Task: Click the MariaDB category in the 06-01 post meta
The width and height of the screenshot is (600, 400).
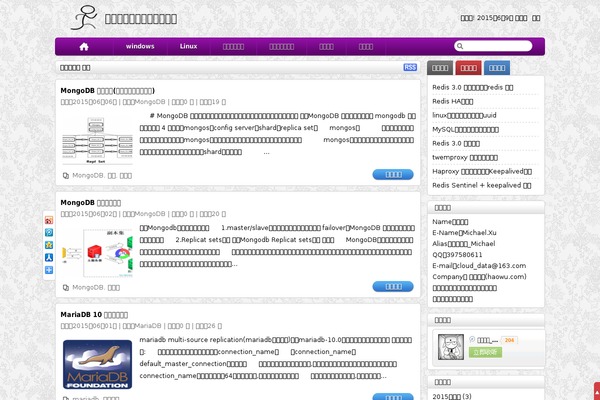Action: [147, 326]
